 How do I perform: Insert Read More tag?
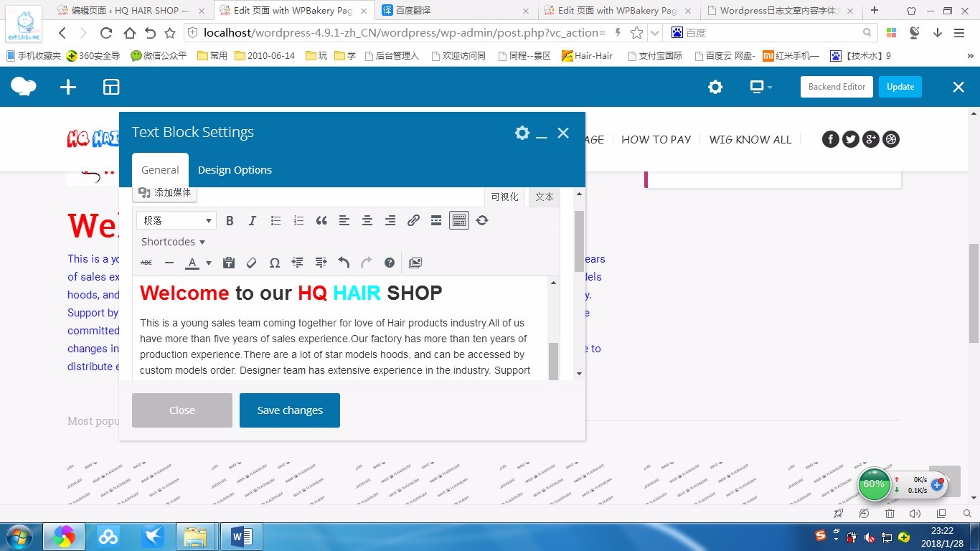click(436, 221)
